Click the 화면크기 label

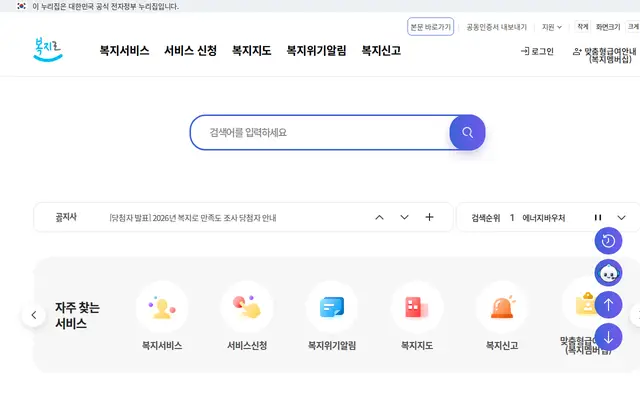608,27
